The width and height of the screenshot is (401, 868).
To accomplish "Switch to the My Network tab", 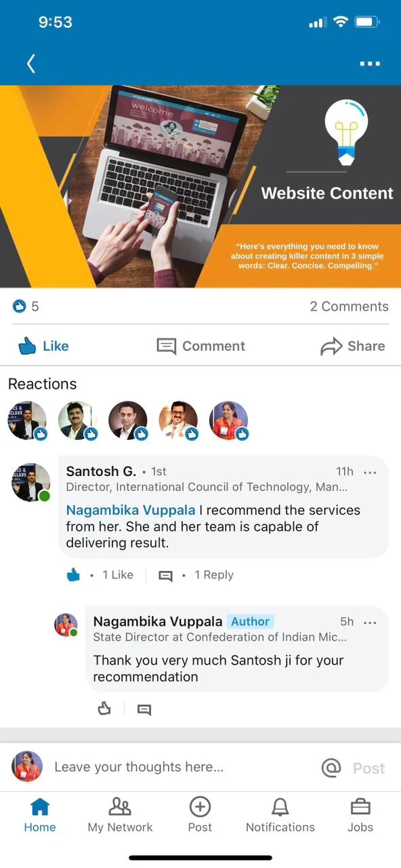I will pyautogui.click(x=120, y=814).
